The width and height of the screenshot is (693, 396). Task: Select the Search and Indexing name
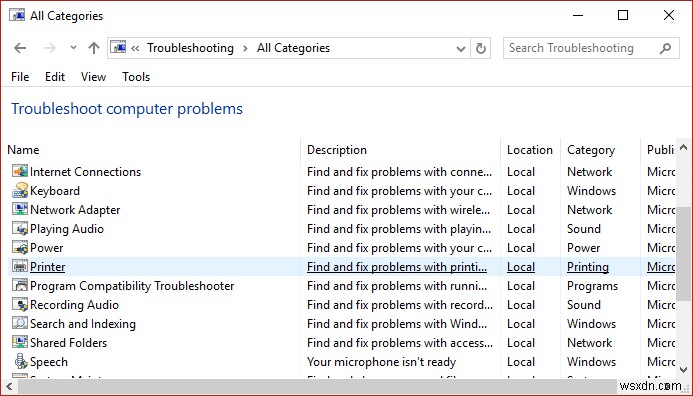pos(83,324)
